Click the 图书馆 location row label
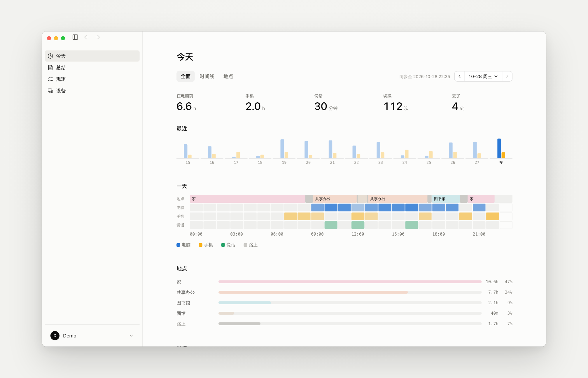Image resolution: width=588 pixels, height=378 pixels. tap(183, 303)
